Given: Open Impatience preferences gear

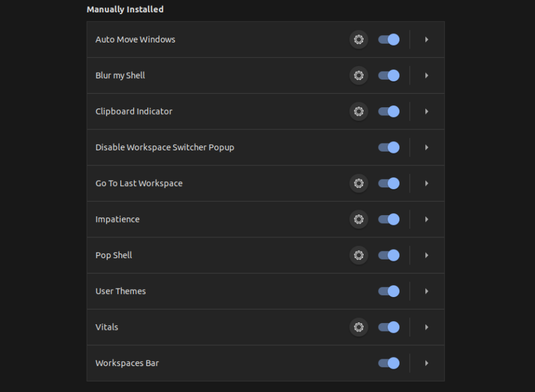Looking at the screenshot, I should pos(359,219).
